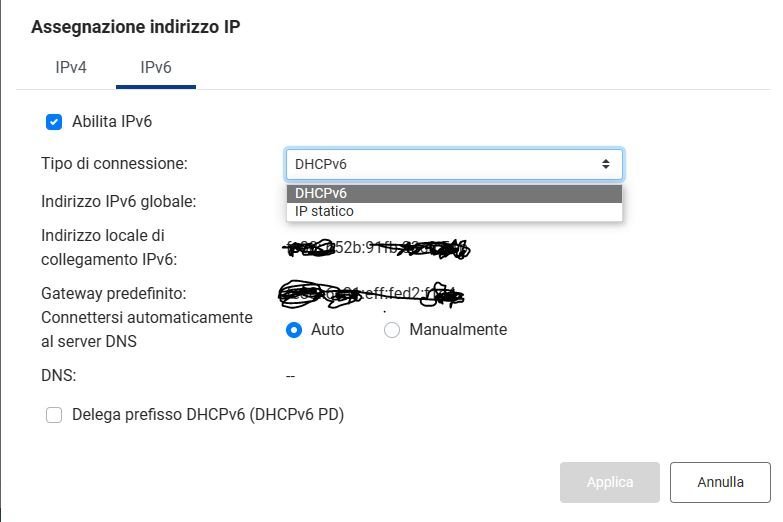This screenshot has height=522, width=783.
Task: Uncheck the Abilita IPv6 checkbox
Action: click(x=54, y=122)
